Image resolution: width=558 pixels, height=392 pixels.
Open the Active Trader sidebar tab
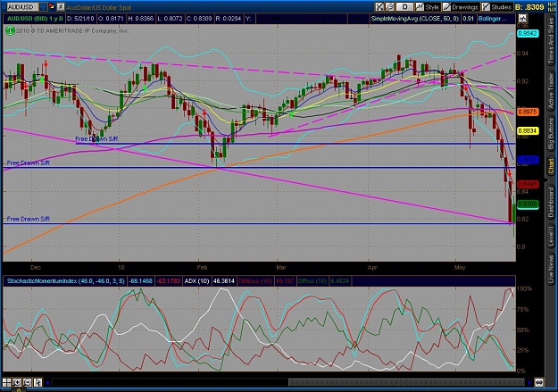[551, 91]
